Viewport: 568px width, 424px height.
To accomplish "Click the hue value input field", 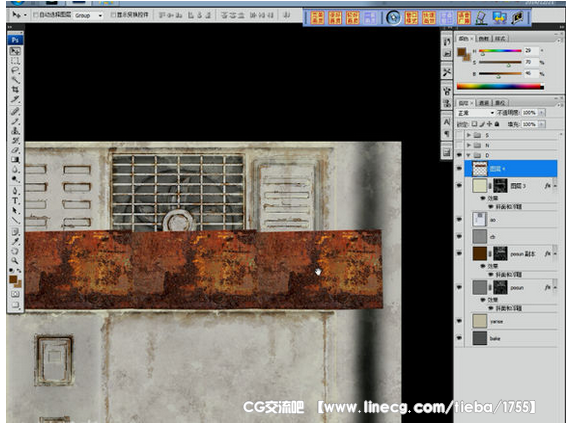I will [531, 51].
